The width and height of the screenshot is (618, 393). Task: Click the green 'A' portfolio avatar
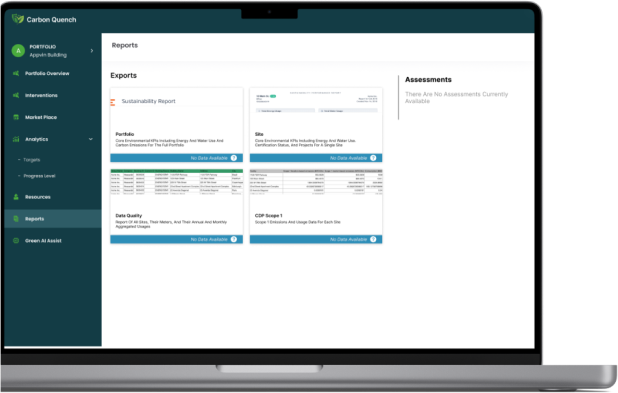click(18, 51)
